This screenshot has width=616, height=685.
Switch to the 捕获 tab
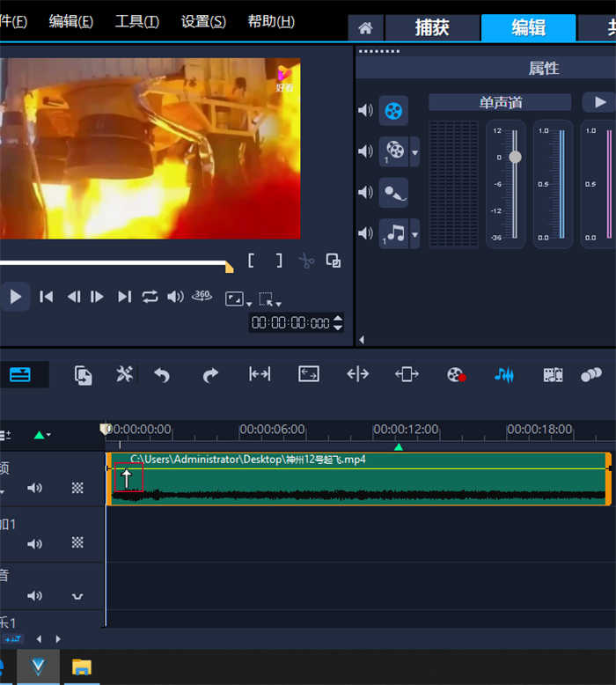(x=432, y=27)
